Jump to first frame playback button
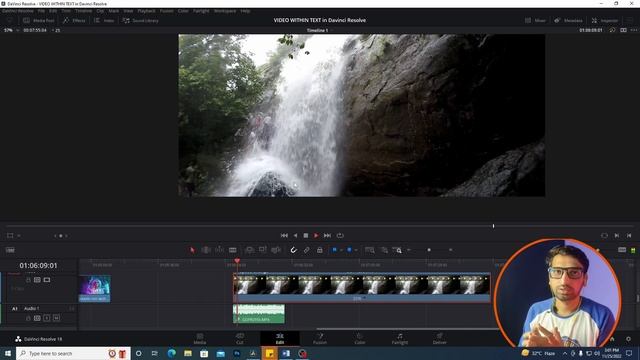The width and height of the screenshot is (640, 360). click(284, 236)
